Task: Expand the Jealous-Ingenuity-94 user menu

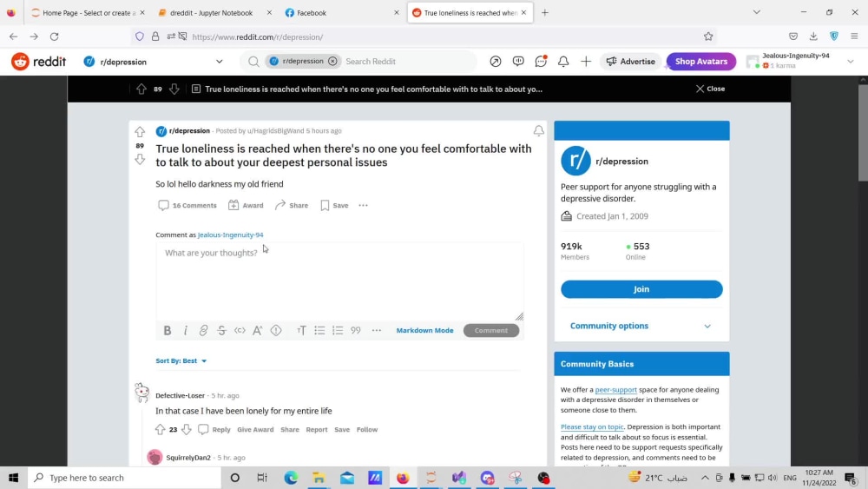Action: [800, 61]
